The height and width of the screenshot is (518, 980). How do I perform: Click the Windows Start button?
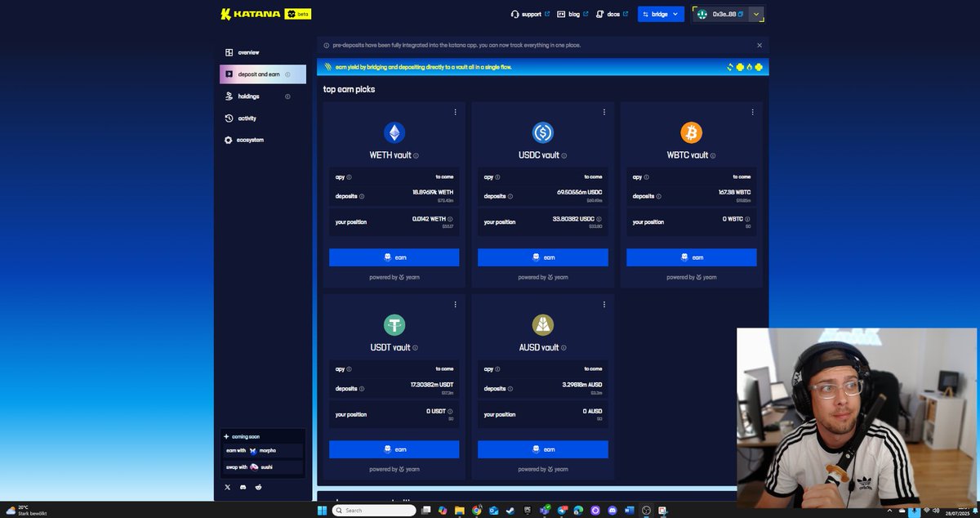click(x=323, y=510)
